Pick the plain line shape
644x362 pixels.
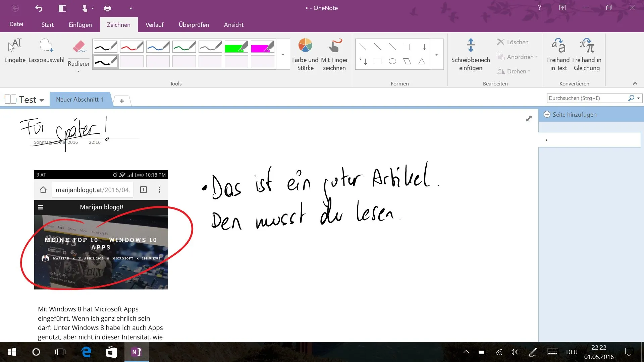click(363, 47)
